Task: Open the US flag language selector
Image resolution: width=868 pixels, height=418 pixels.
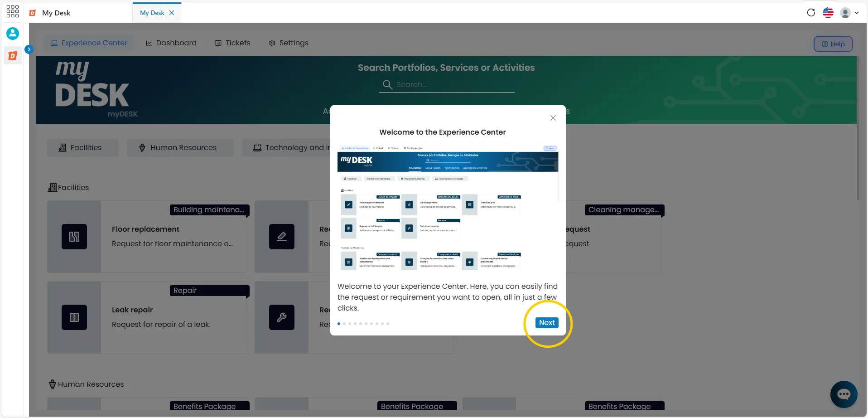Action: [x=828, y=13]
